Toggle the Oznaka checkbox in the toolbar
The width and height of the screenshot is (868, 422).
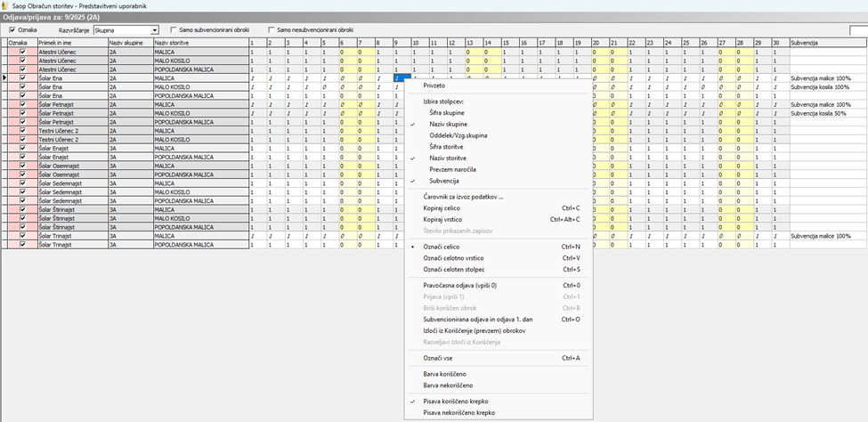click(12, 30)
